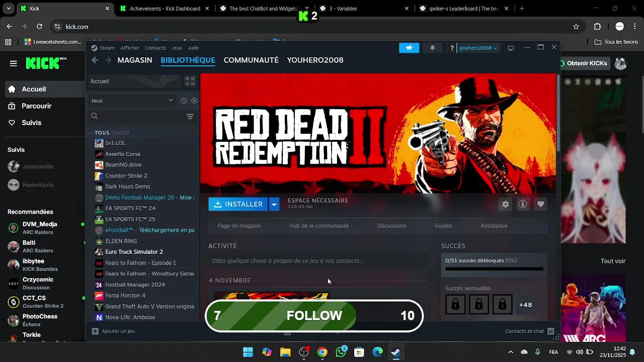Focus the library search field

pyautogui.click(x=137, y=116)
